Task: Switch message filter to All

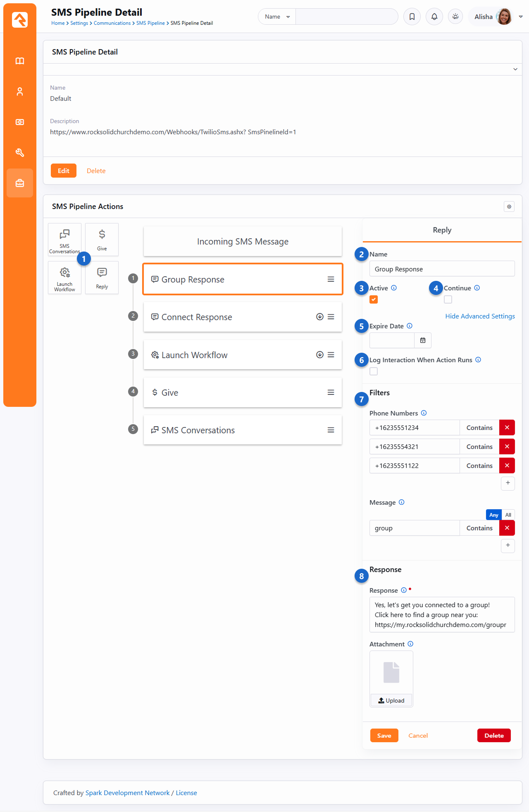Action: pos(508,515)
